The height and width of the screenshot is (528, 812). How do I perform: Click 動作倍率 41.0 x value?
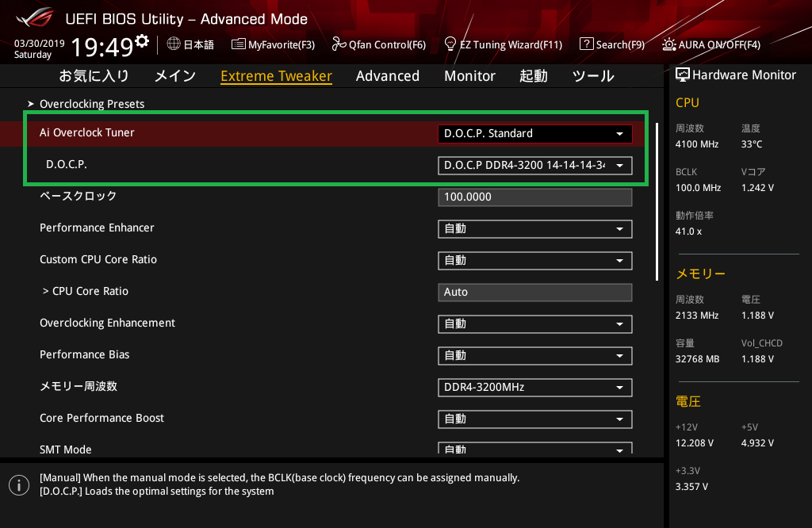688,231
